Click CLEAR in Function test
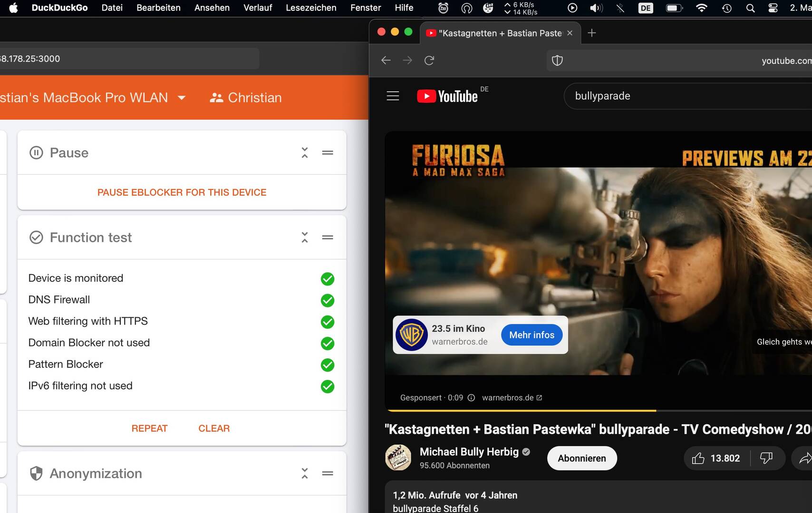Screen dimensions: 812x513 tap(214, 428)
